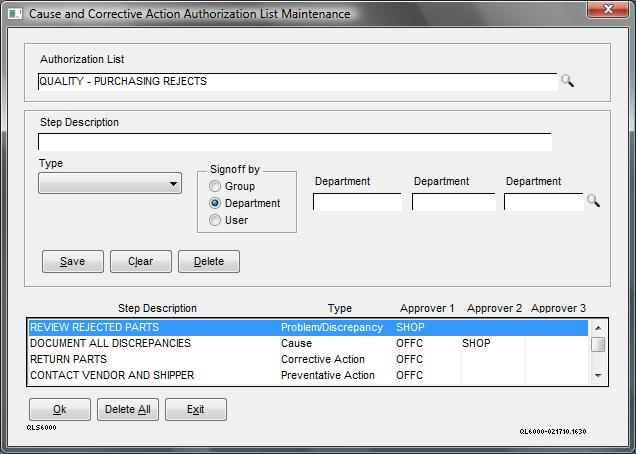Click the Corrective Action type cell
The height and width of the screenshot is (454, 636).
click(323, 359)
